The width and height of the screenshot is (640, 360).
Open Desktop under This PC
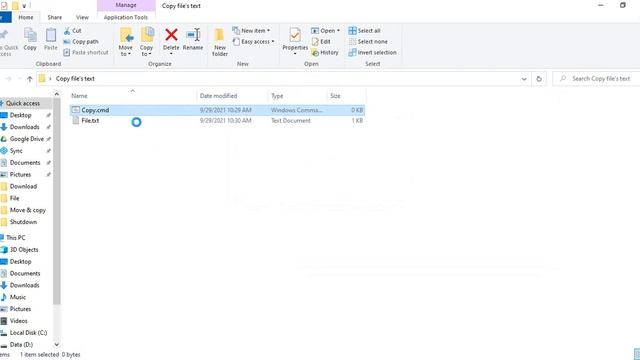(20, 262)
